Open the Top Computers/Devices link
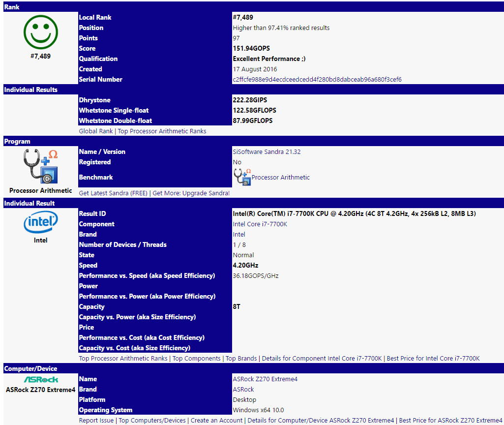This screenshot has height=425, width=504. click(x=152, y=421)
